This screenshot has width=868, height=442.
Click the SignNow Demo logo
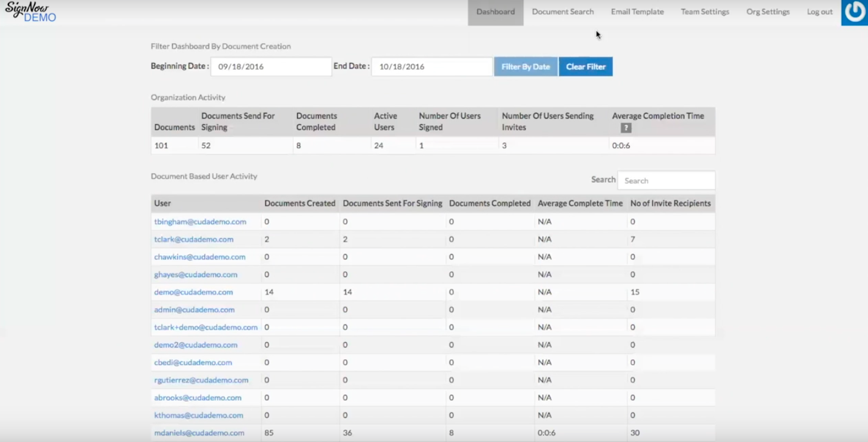30,12
